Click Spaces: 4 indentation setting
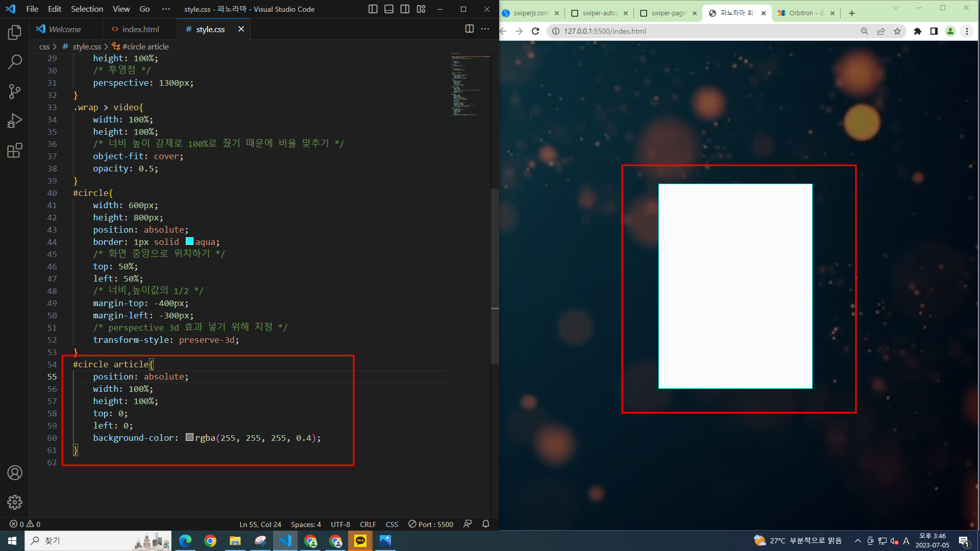Viewport: 980px width, 551px height. [x=306, y=524]
